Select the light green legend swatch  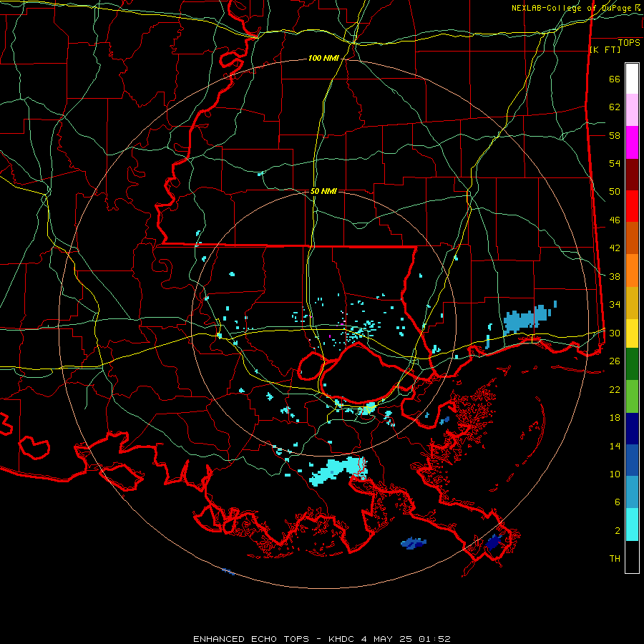tap(632, 396)
